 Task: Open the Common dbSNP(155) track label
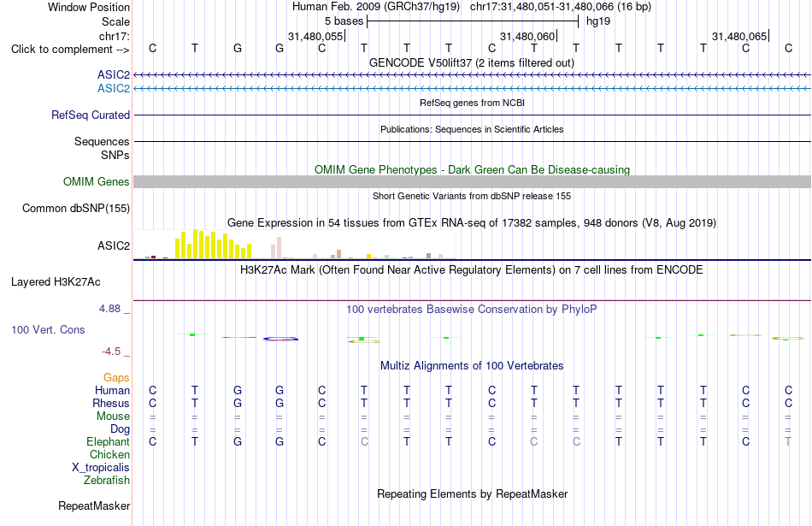tap(75, 209)
